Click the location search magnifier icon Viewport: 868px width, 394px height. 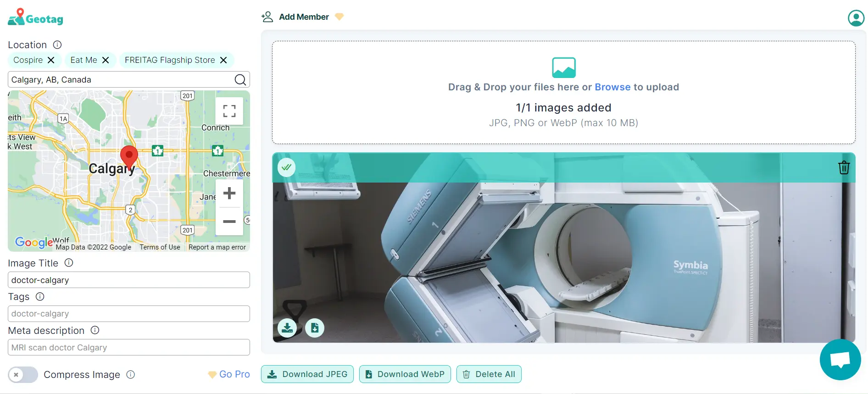[240, 80]
